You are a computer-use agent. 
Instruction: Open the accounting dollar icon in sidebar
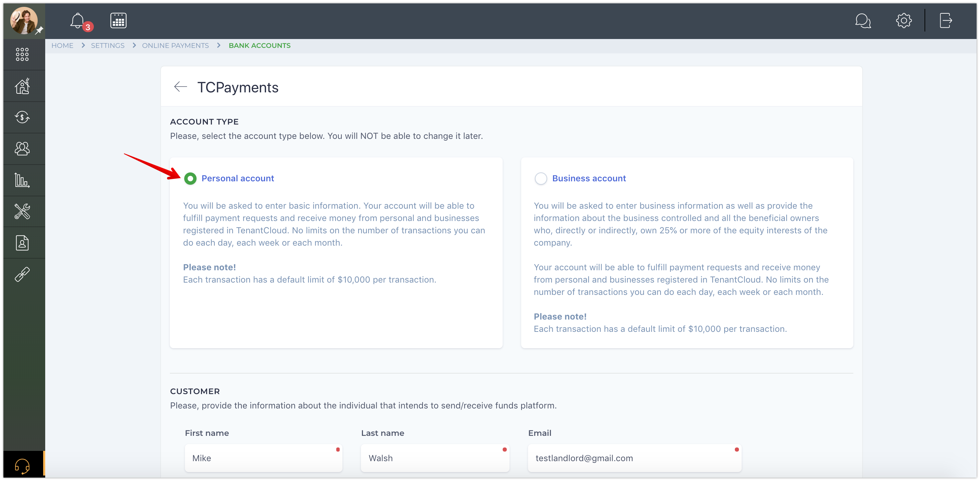point(22,117)
